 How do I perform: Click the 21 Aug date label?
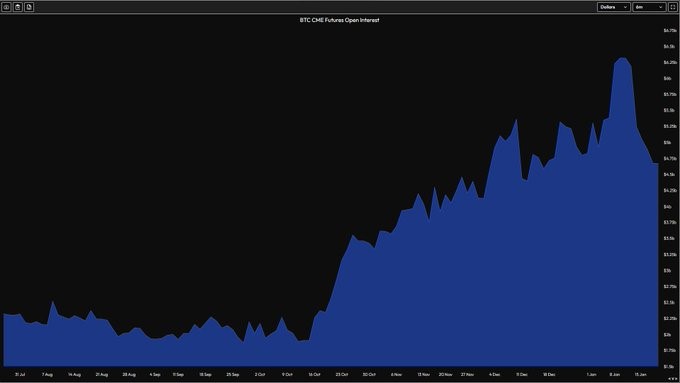[x=101, y=374]
